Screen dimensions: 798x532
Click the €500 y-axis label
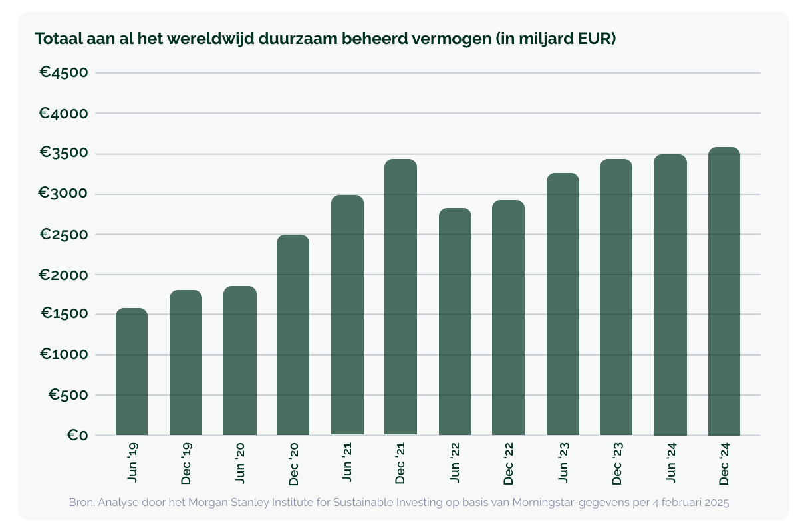[x=68, y=396]
